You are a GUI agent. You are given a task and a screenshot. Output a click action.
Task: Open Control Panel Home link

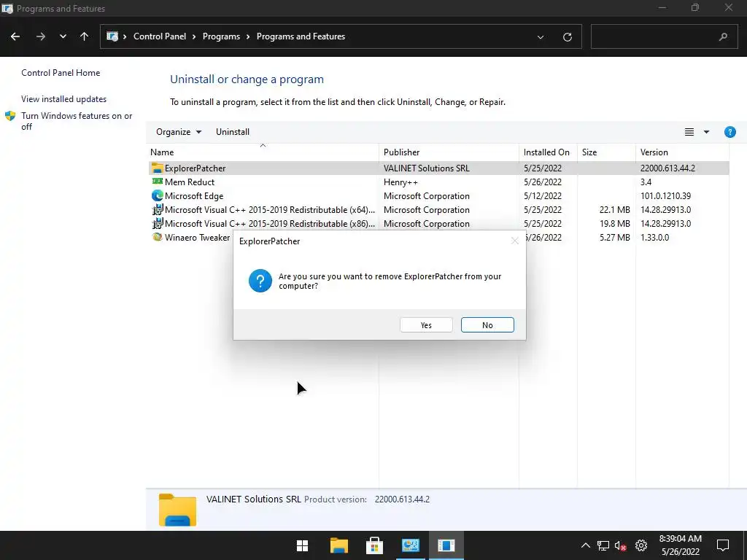tap(61, 73)
